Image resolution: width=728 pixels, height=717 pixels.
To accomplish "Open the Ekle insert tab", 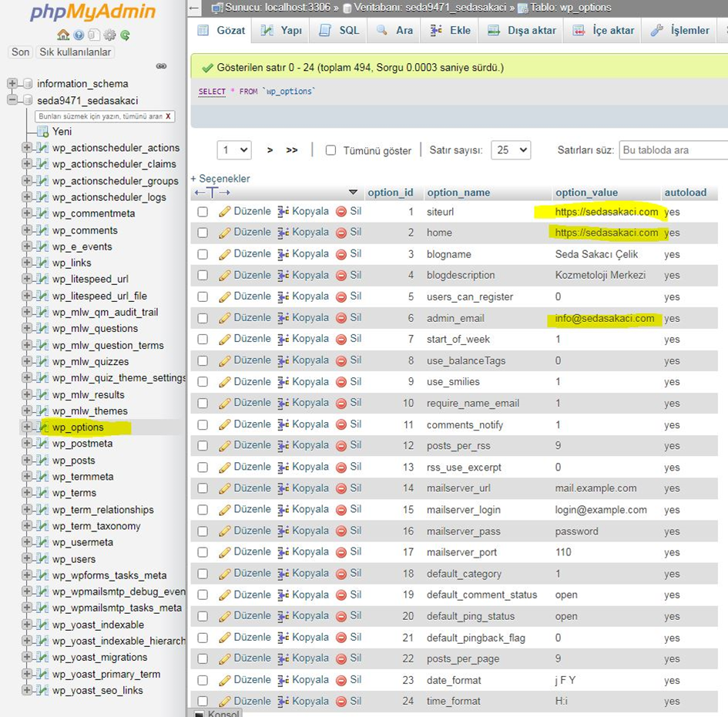I will tap(450, 31).
